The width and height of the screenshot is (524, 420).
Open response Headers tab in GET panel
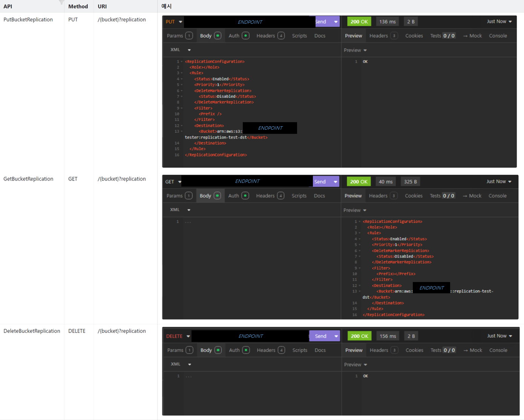[383, 196]
